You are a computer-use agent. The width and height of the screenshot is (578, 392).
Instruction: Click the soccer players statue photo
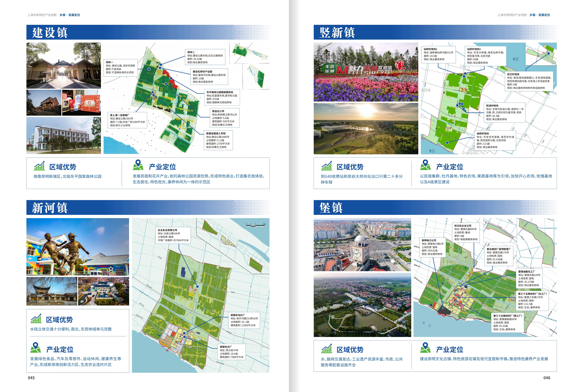tap(78, 247)
